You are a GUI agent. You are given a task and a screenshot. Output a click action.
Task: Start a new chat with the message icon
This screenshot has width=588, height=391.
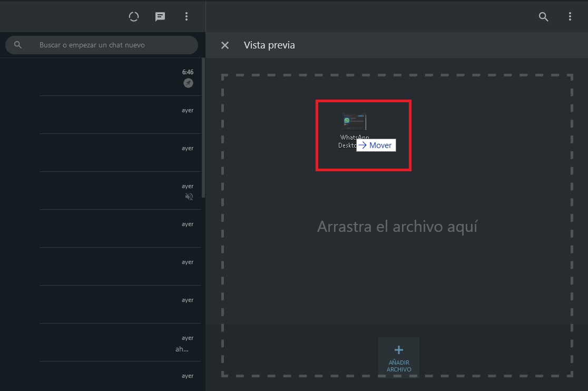[160, 16]
